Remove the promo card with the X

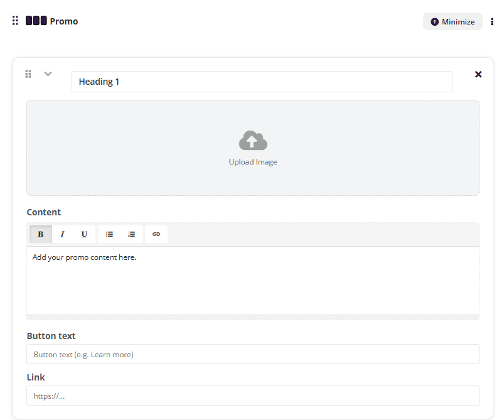[478, 74]
